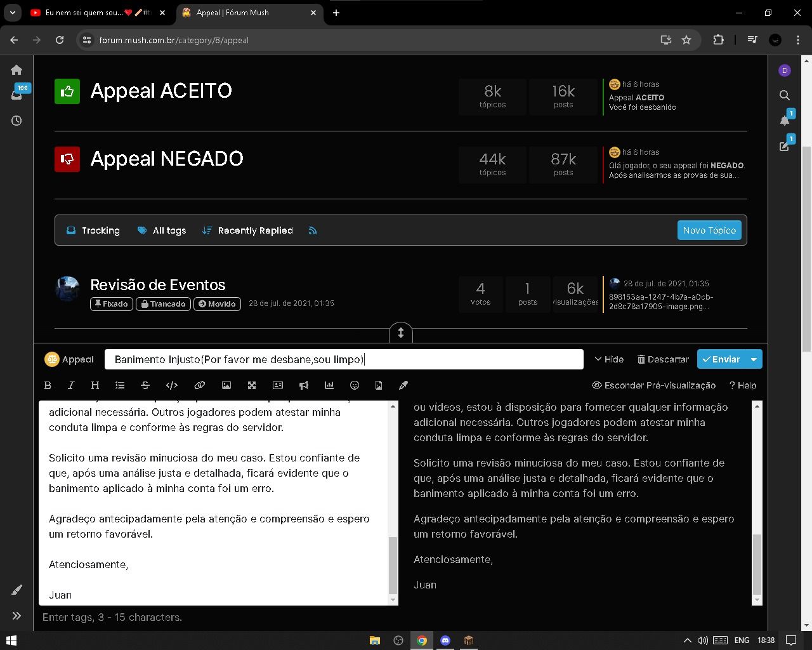Open a new browser tab
The image size is (812, 650).
click(x=336, y=13)
